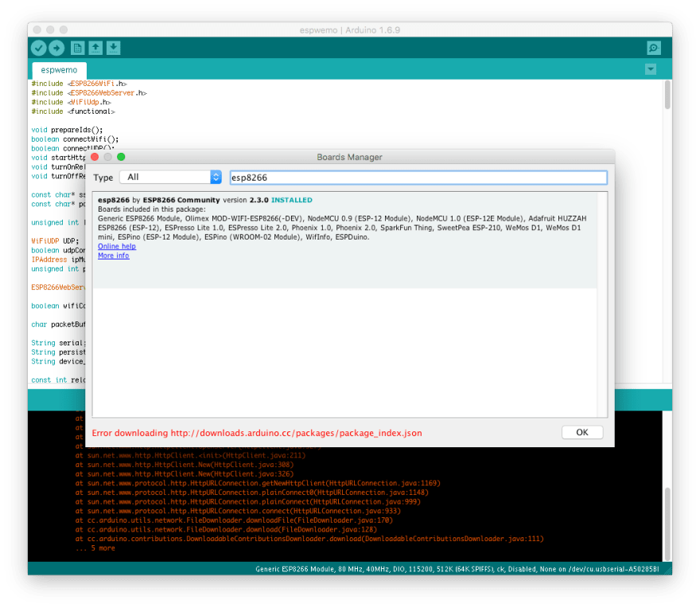The width and height of the screenshot is (700, 608).
Task: Click the 'void prepareIds();' code line
Action: tap(67, 130)
